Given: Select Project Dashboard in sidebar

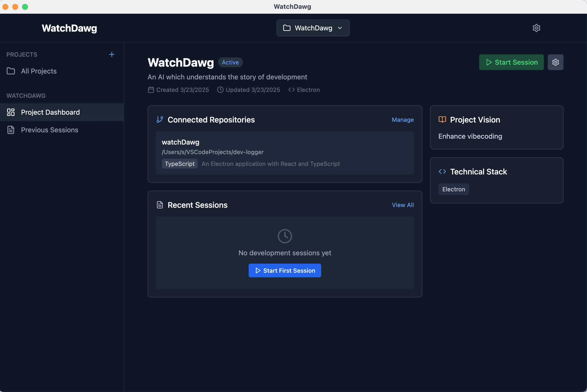Looking at the screenshot, I should tap(50, 112).
